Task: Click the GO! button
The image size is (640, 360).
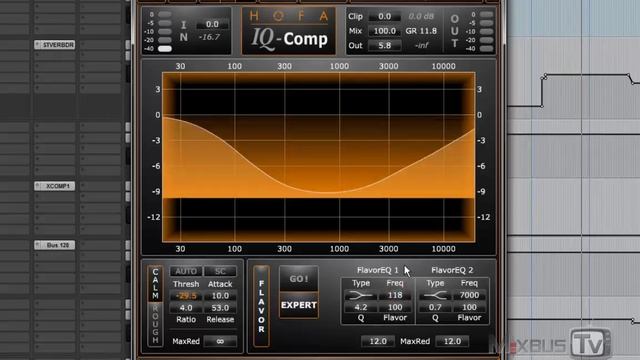Action: pyautogui.click(x=299, y=279)
